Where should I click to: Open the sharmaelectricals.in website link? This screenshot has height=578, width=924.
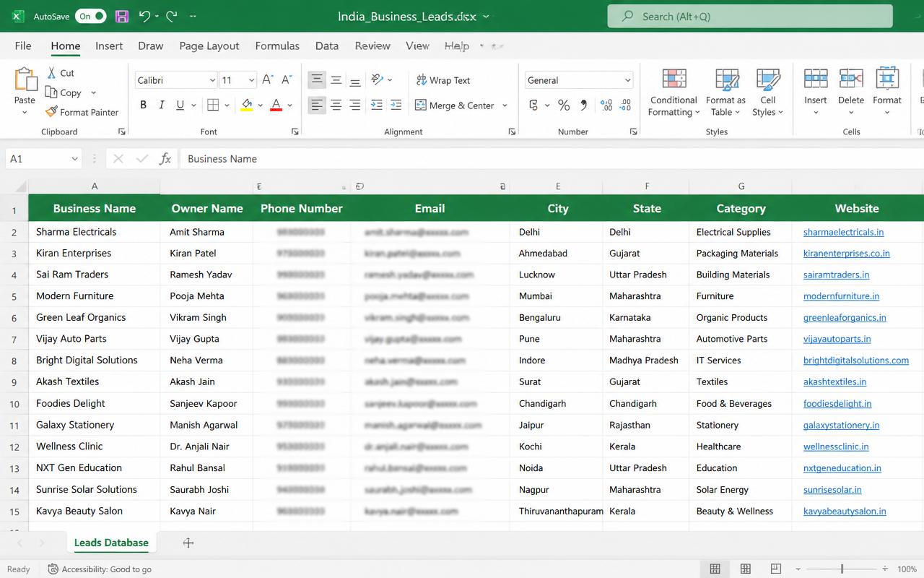[x=843, y=232]
